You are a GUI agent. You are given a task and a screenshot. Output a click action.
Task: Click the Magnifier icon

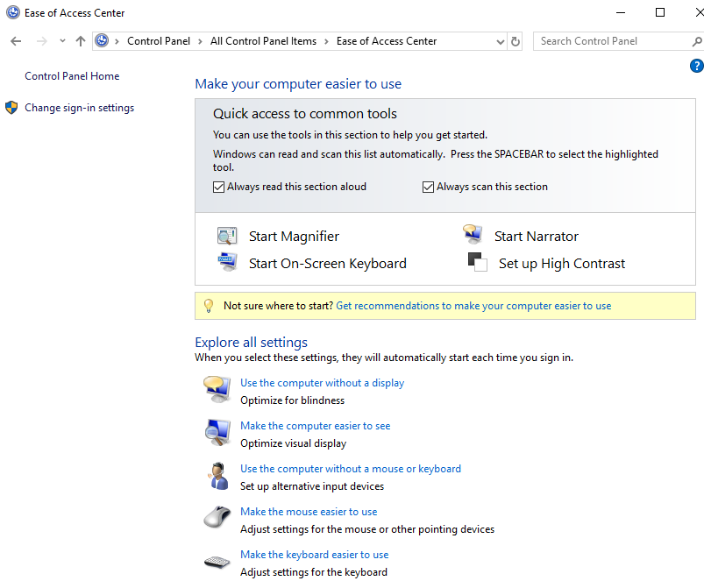227,236
